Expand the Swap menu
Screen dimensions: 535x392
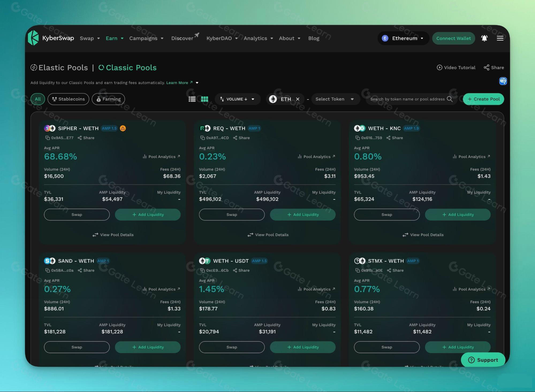pyautogui.click(x=90, y=38)
